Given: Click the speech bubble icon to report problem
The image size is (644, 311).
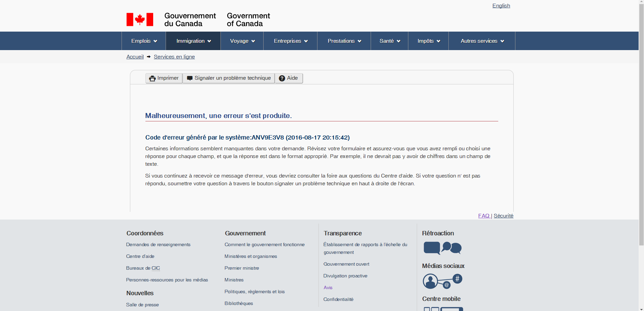Looking at the screenshot, I should point(190,78).
